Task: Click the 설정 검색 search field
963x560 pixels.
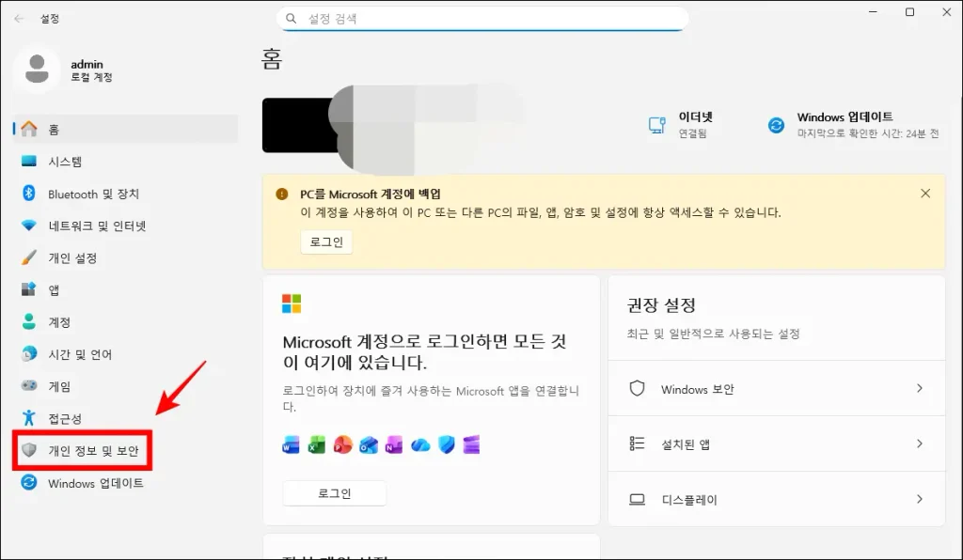Action: pos(482,19)
